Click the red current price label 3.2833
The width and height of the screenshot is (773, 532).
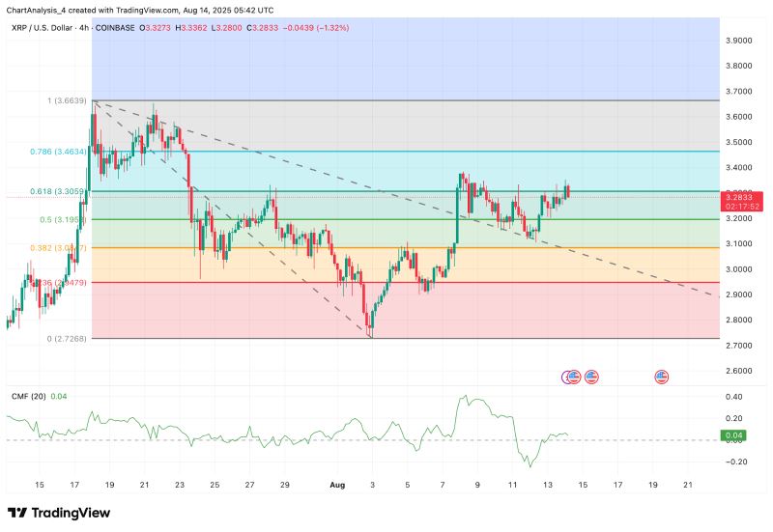point(742,197)
